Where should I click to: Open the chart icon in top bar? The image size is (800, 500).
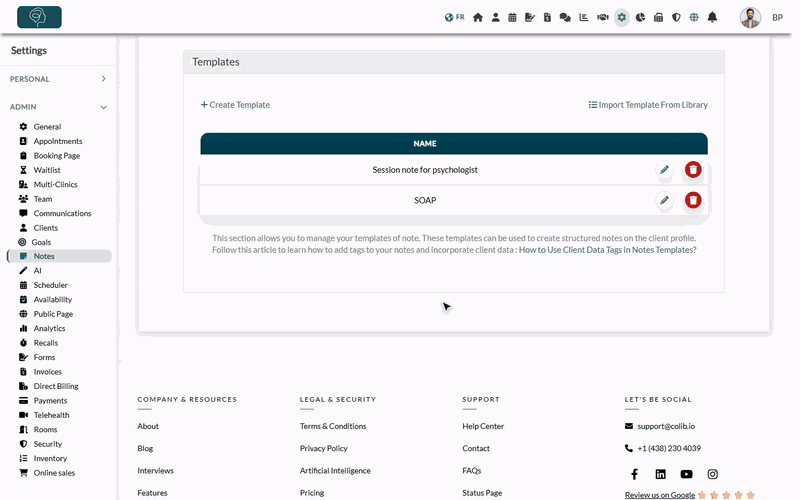[584, 17]
